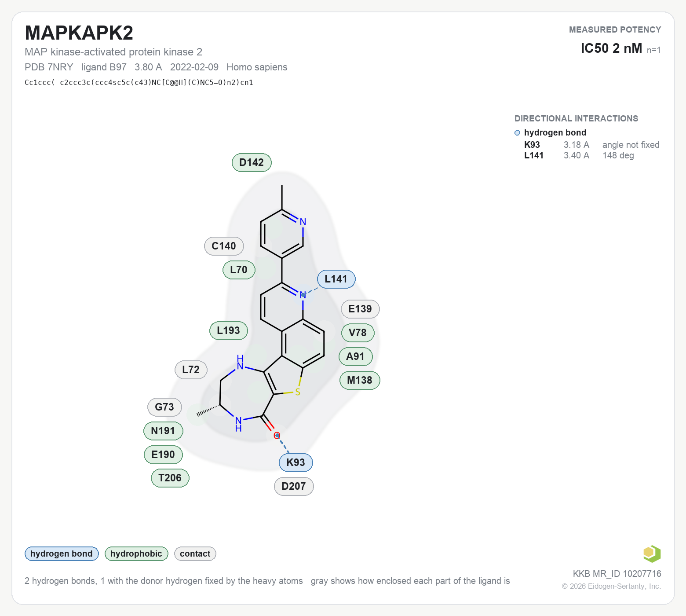Click the contact legend pill
This screenshot has width=686, height=616.
pos(195,554)
